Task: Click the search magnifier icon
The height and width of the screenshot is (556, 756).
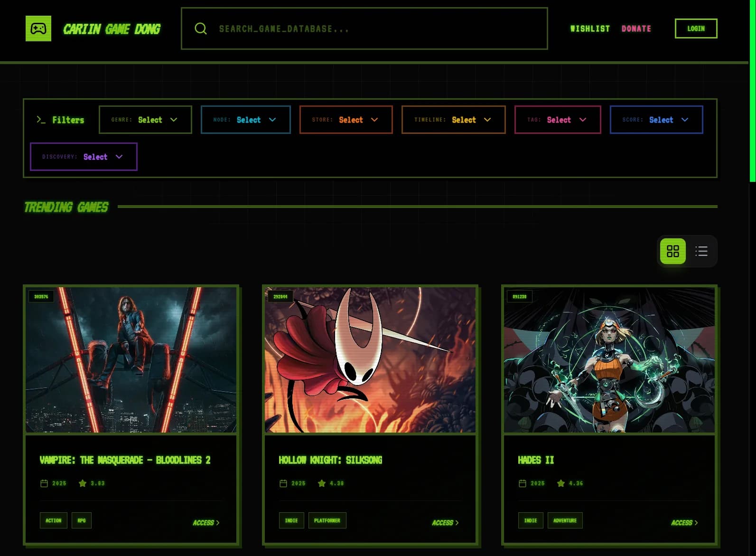Action: (x=201, y=28)
